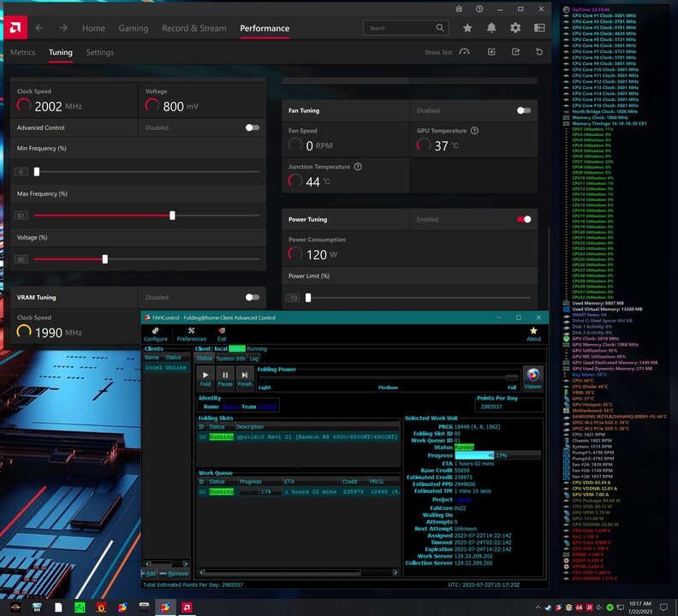Open the System Info tab
The image size is (678, 616).
point(230,358)
